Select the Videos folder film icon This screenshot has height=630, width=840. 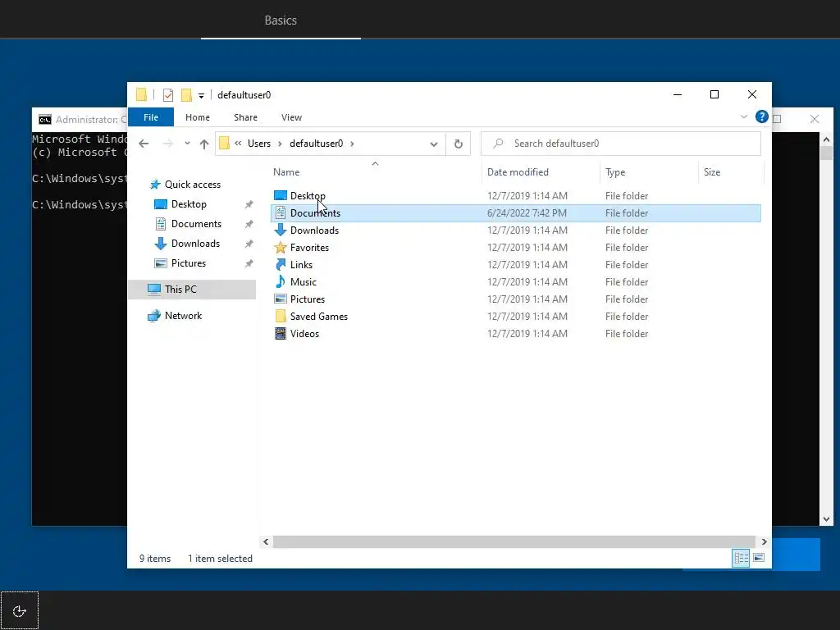click(281, 333)
